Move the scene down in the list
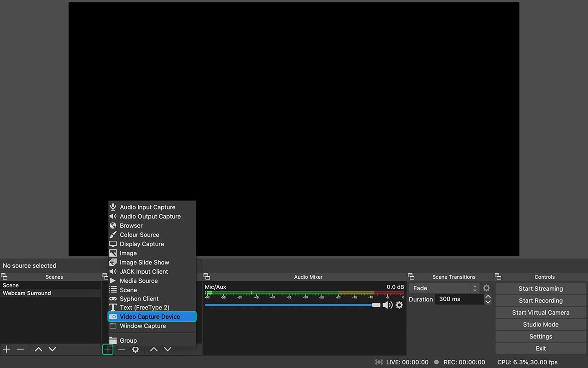 [x=52, y=349]
